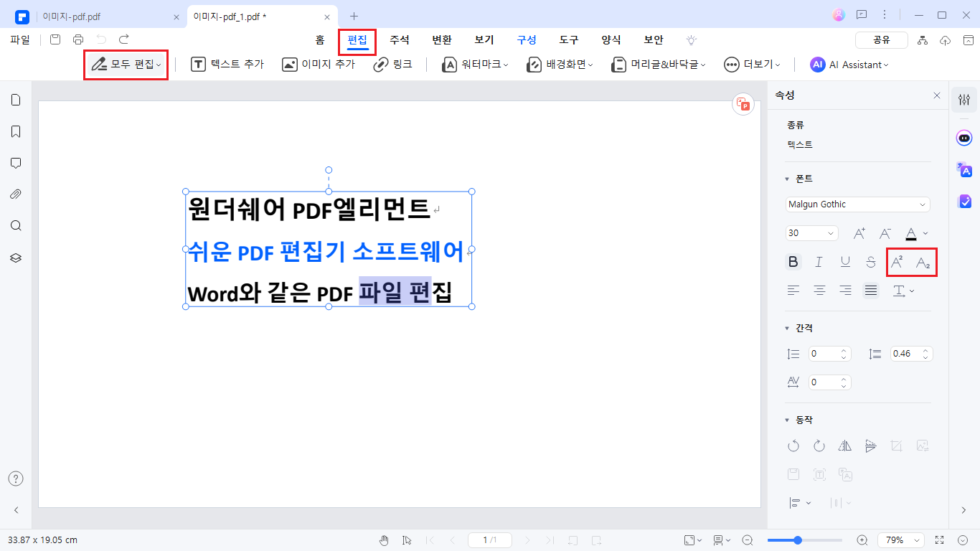Click the 링크 button

(x=393, y=65)
